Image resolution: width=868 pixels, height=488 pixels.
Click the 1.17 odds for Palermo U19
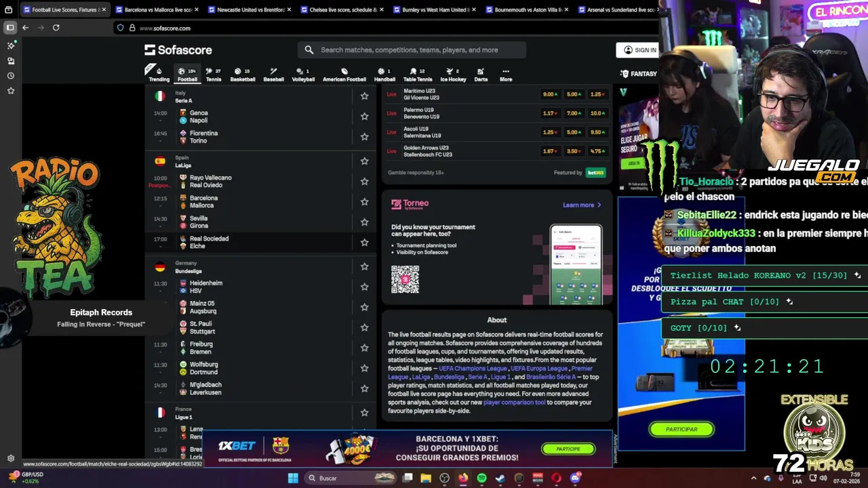(550, 113)
